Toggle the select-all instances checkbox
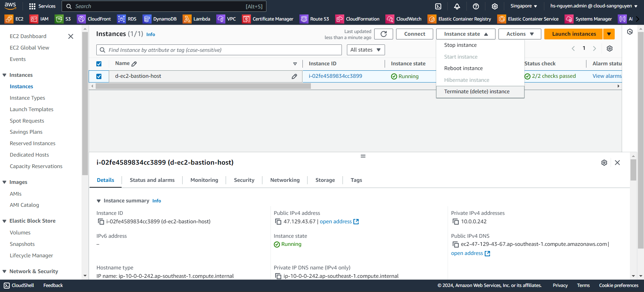The height and width of the screenshot is (292, 644). pyautogui.click(x=99, y=64)
